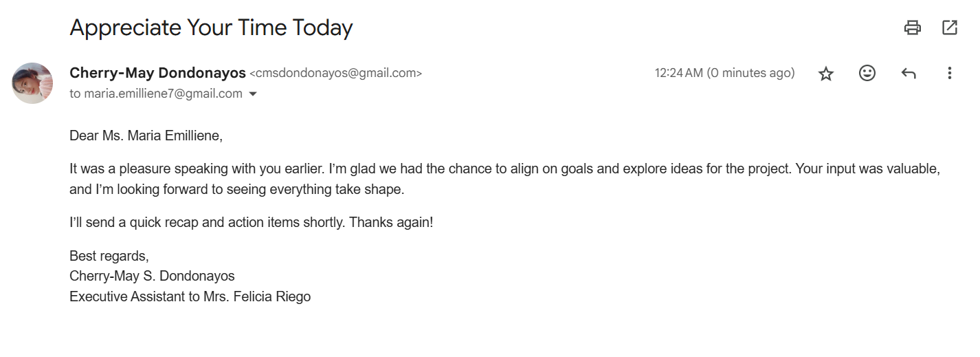
Task: Click Cherry-May's profile picture
Action: click(32, 83)
